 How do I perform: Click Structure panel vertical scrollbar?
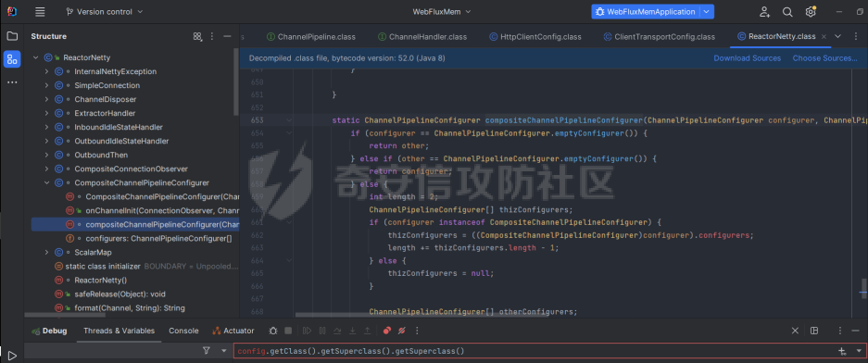[x=237, y=81]
